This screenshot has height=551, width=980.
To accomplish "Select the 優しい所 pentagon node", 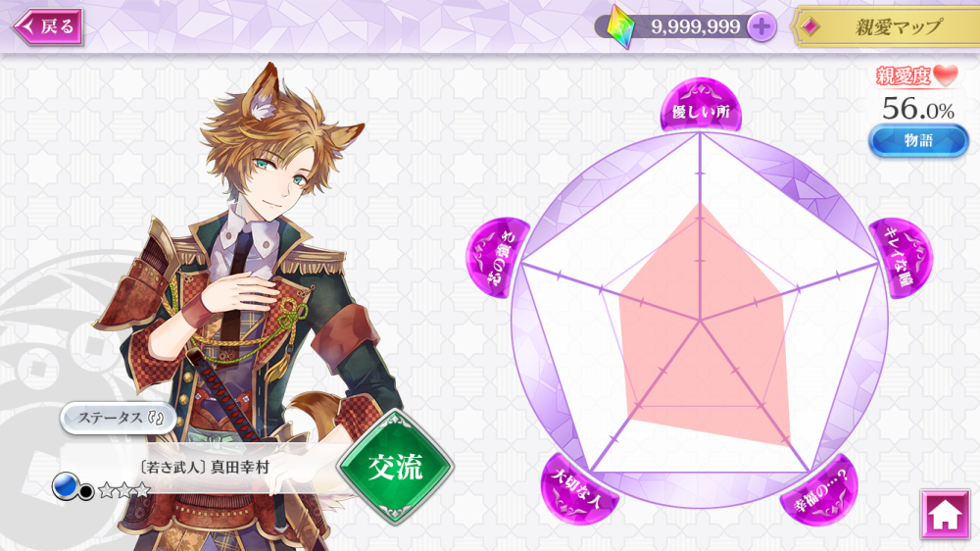I will (x=701, y=105).
